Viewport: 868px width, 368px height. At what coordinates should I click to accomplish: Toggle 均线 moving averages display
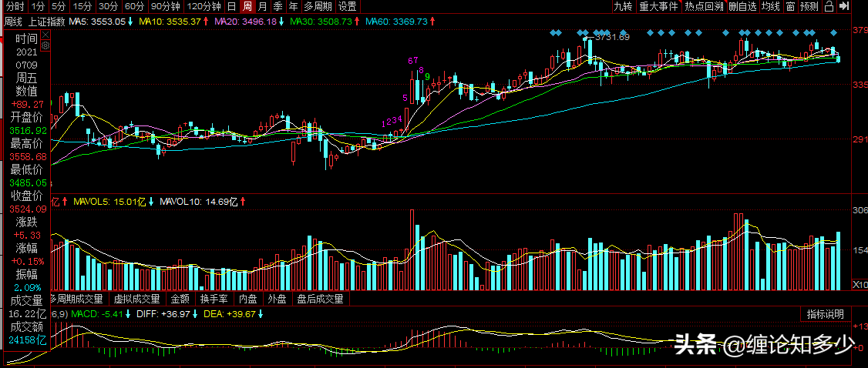pos(771,7)
